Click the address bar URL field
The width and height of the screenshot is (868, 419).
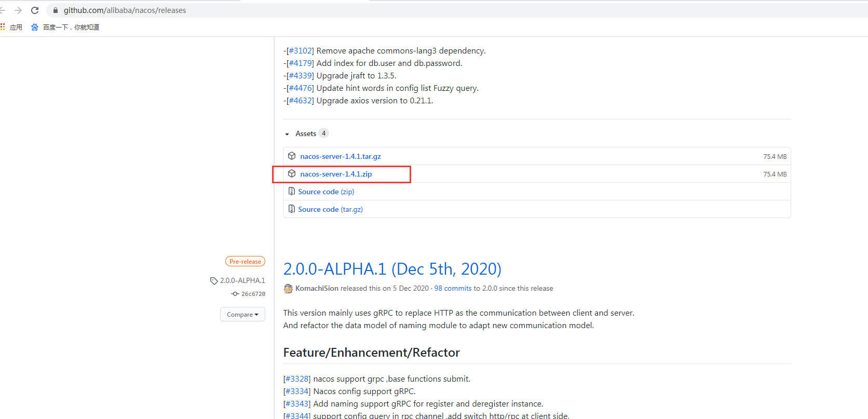pos(457,10)
